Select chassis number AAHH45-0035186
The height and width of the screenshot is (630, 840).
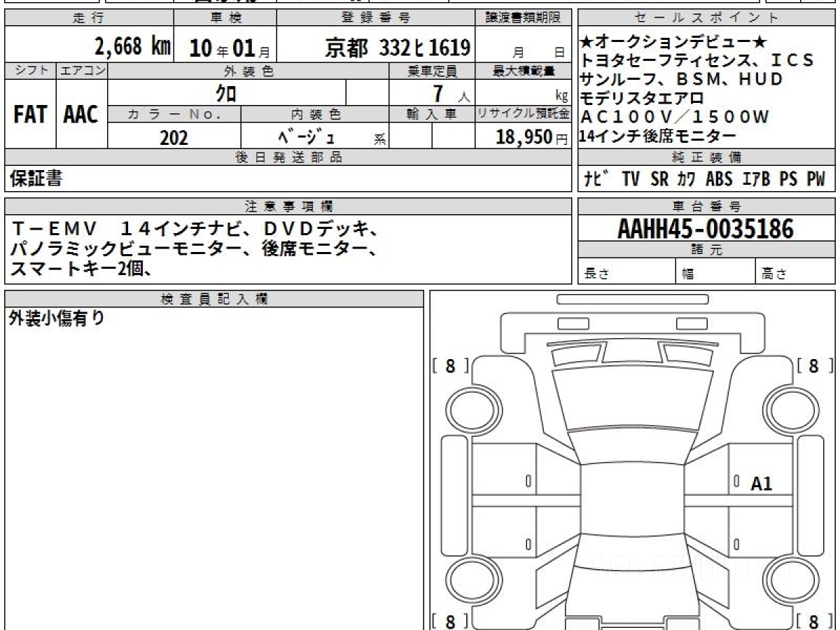pos(705,228)
